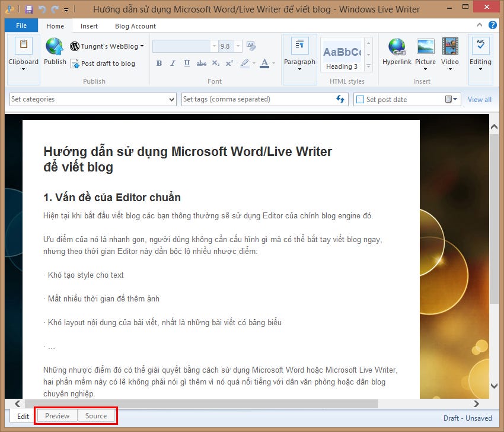The image size is (504, 432).
Task: Click the Draft - Unsaved status text
Action: click(468, 418)
